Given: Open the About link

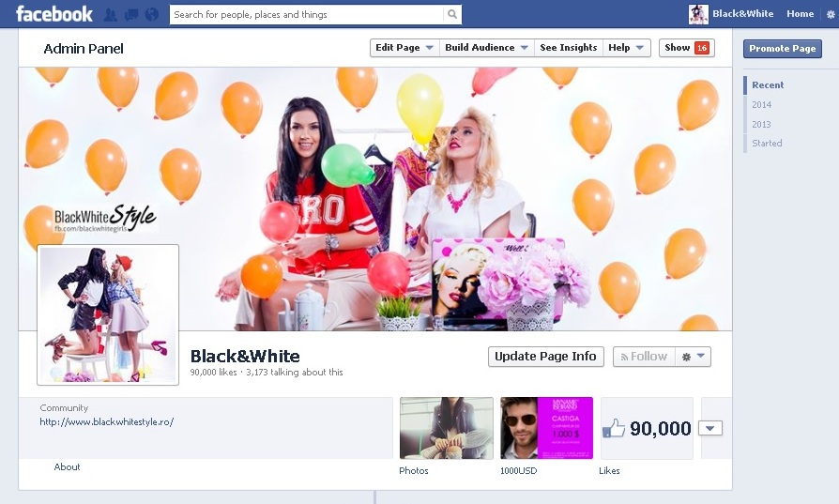Looking at the screenshot, I should [x=67, y=466].
